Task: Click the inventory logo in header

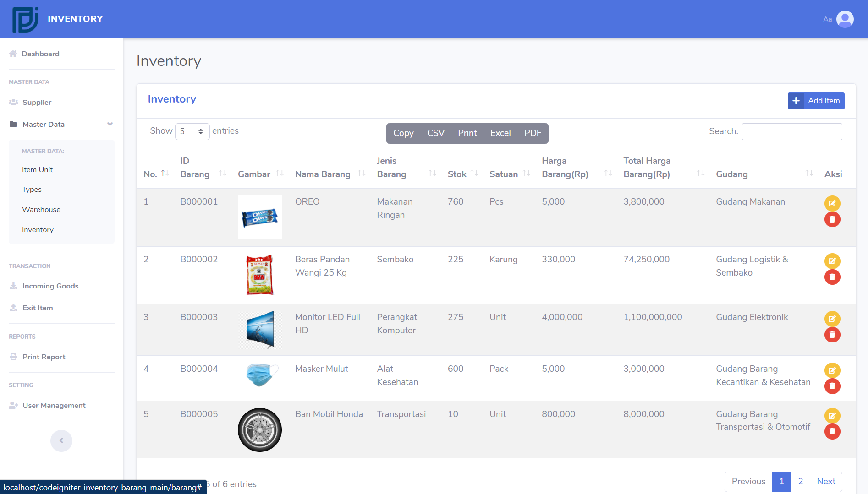Action: [x=25, y=19]
